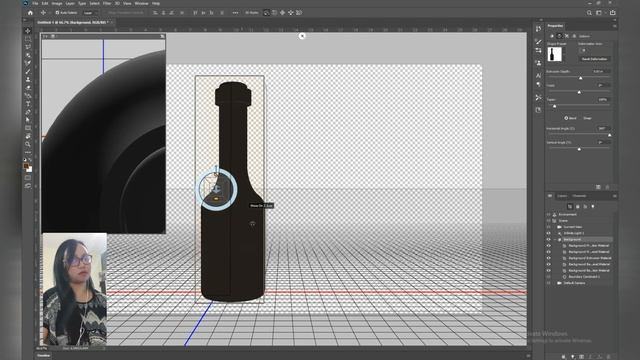
Task: Filter 3D panel by materials
Action: click(585, 207)
